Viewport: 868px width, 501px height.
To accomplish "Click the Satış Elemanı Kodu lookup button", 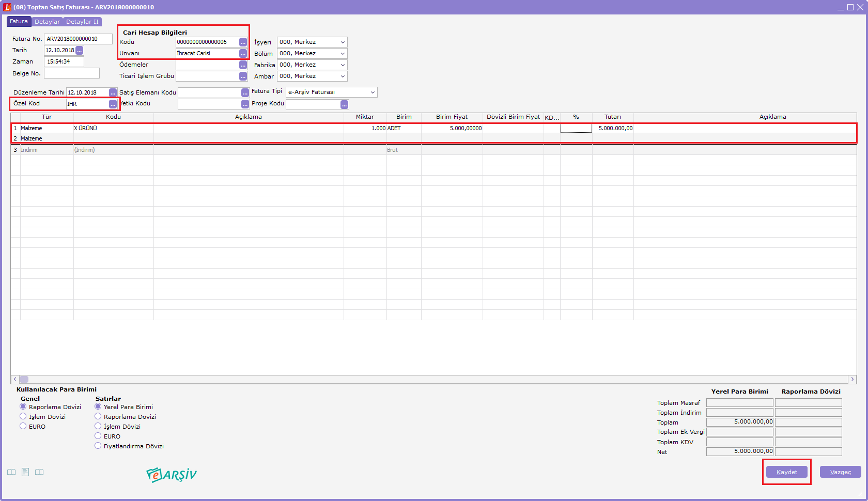I will click(245, 93).
